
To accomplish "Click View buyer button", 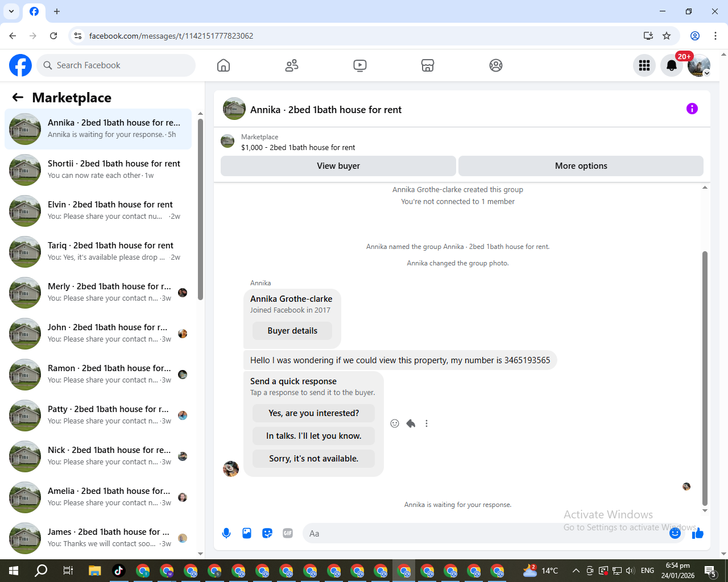I will [338, 166].
